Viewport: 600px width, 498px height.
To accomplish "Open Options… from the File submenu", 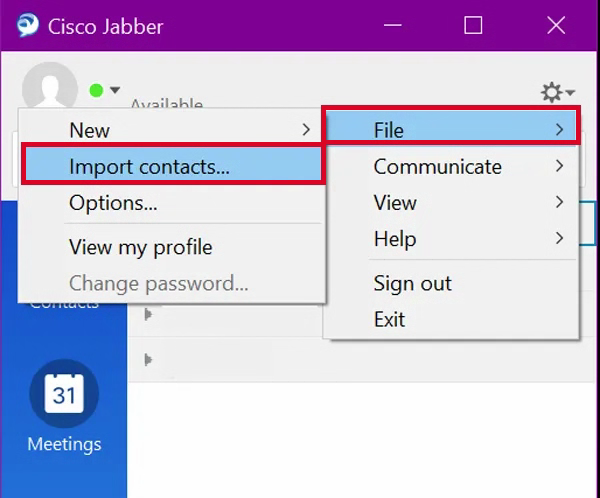I will coord(172,202).
